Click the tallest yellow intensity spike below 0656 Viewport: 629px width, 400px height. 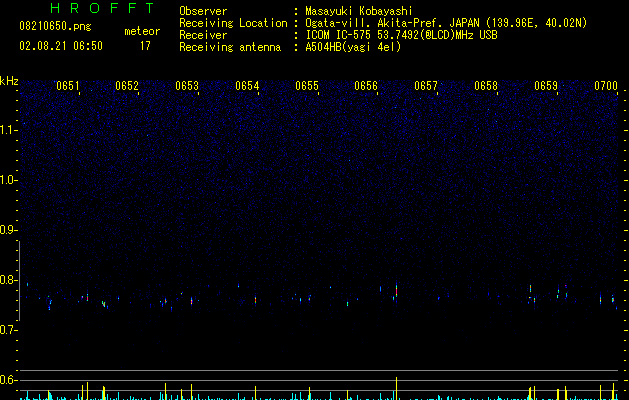[396, 388]
